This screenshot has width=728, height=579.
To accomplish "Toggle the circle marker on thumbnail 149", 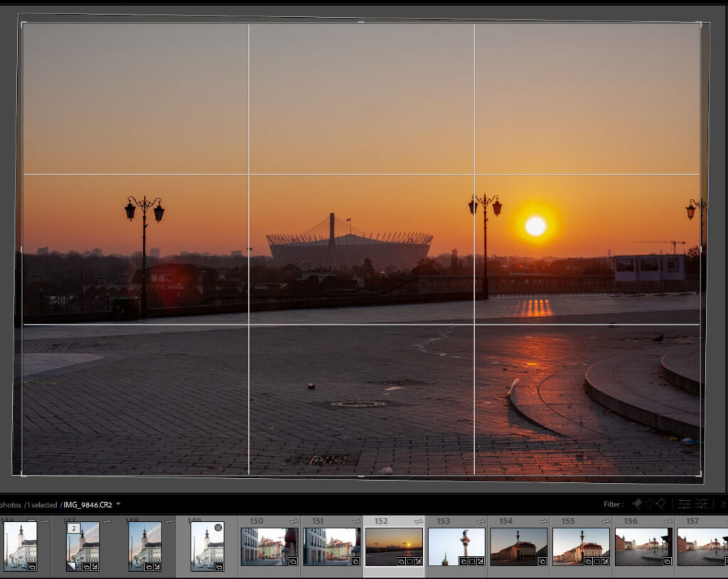I will coord(218,528).
